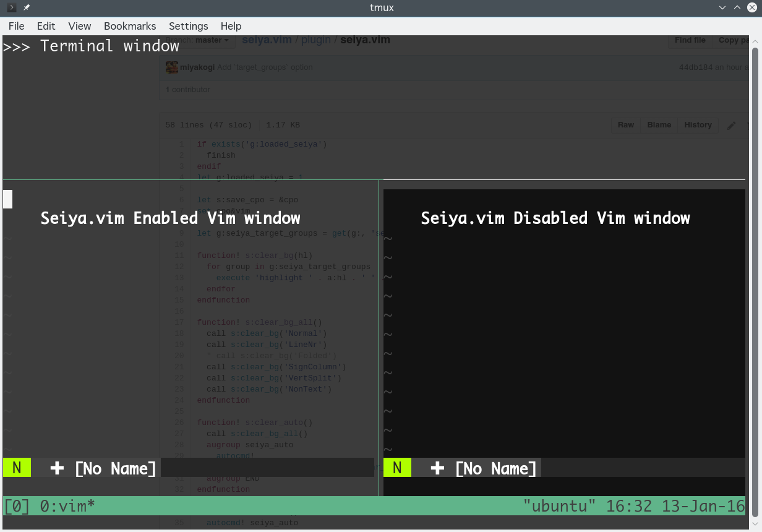Viewport: 762px width, 532px height.
Task: Open miyakogi author link in background GitHub page
Action: click(197, 67)
